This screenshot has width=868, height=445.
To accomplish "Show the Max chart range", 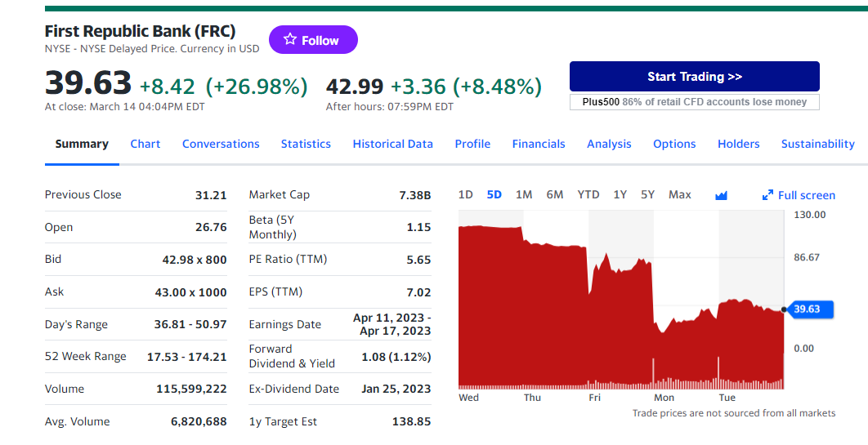I will tap(680, 194).
